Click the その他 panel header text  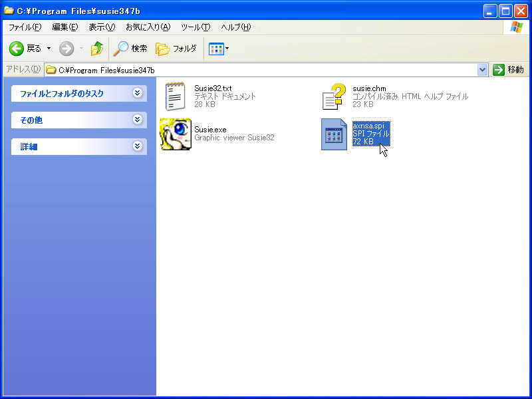(31, 120)
